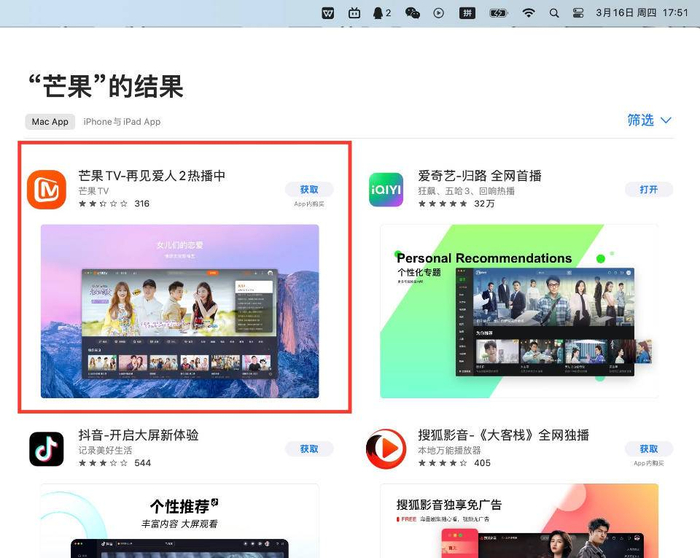Open Wi-Fi menu in menu bar

pyautogui.click(x=529, y=13)
